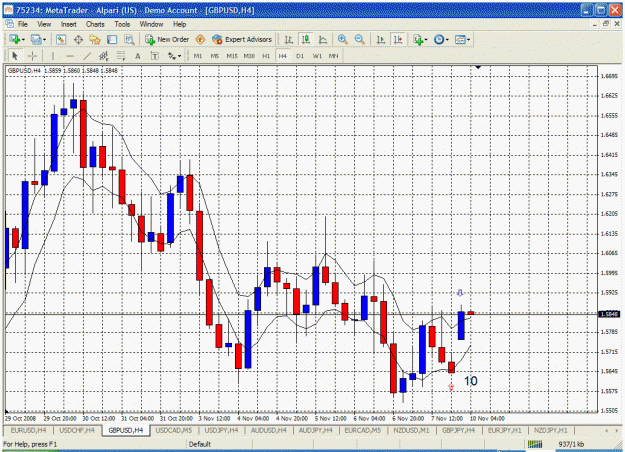Toggle Auto Scroll on the chart
Viewport: 625px width, 452px height.
click(x=381, y=39)
